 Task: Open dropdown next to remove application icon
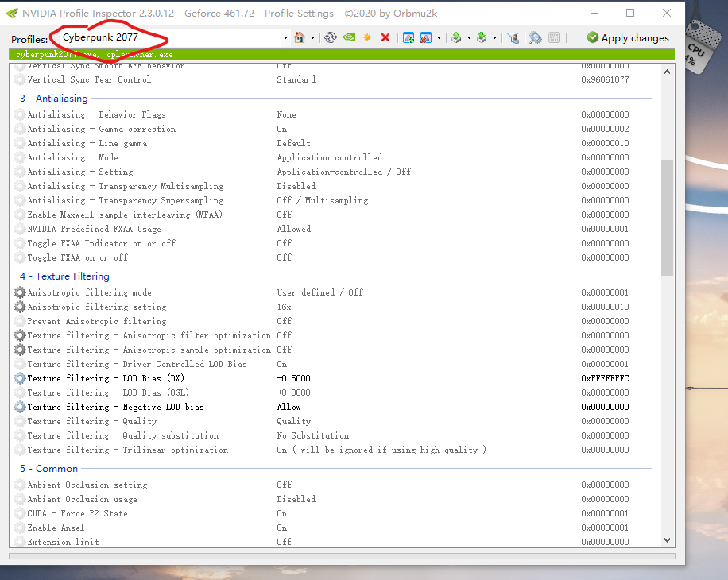point(439,37)
